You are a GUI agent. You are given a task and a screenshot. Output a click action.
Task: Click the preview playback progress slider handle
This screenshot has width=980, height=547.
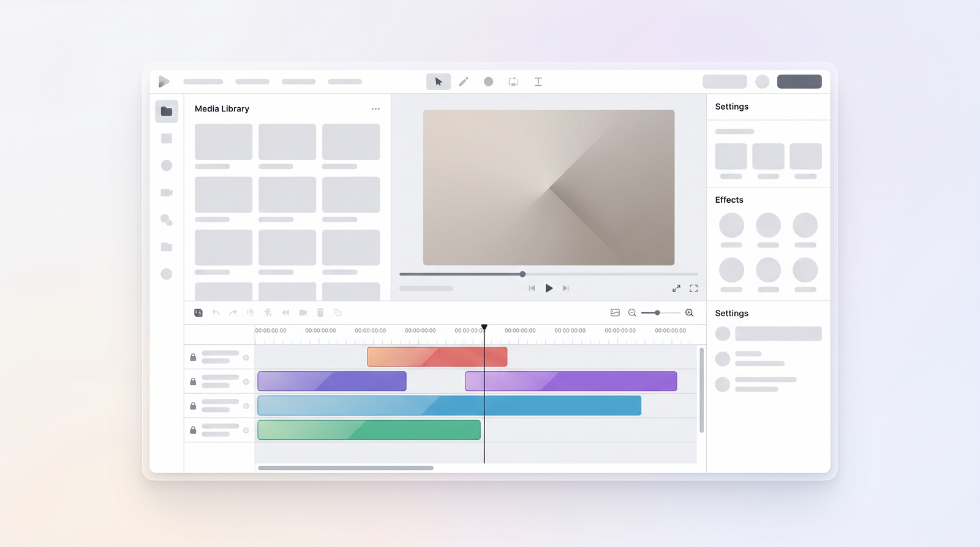coord(522,274)
